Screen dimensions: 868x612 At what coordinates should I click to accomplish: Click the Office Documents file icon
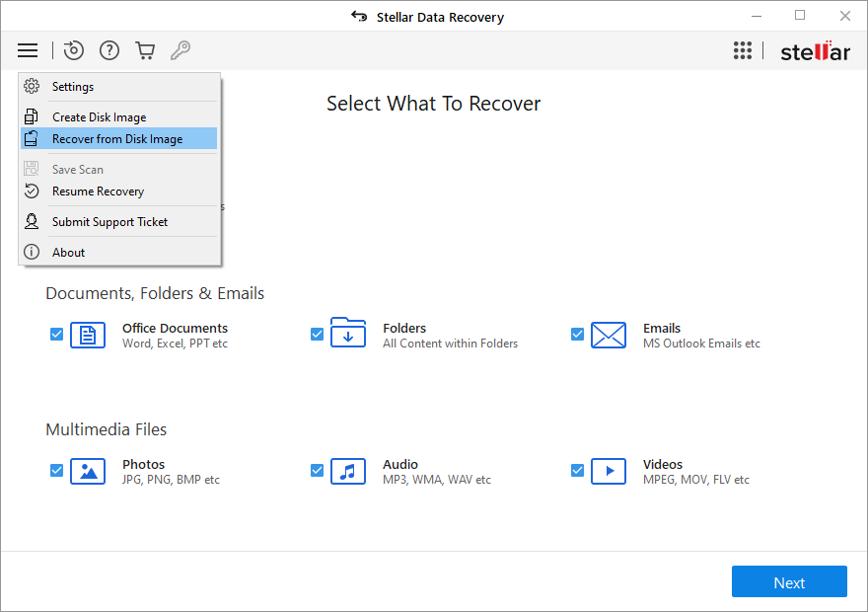pyautogui.click(x=88, y=336)
